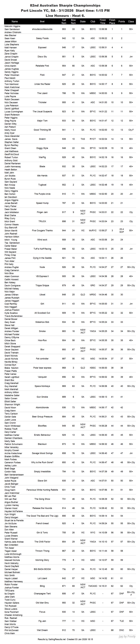
Task: Click the 23.4 SCP points cell
Action: tap(122, 230)
